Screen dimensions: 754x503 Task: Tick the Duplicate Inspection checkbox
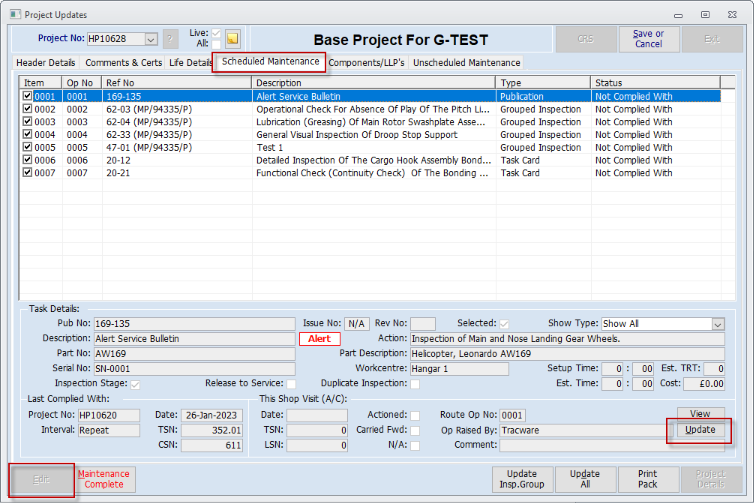click(415, 384)
